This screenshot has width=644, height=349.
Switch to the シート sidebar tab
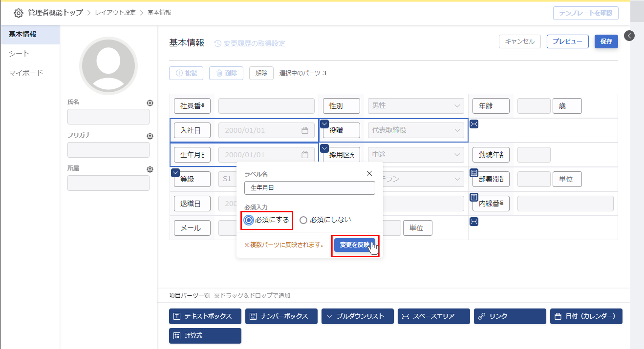point(19,54)
